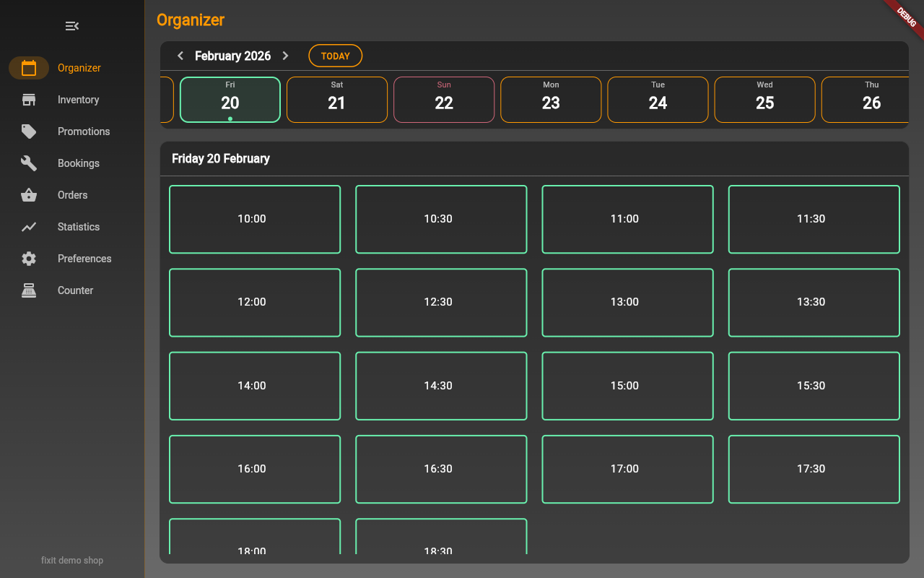The height and width of the screenshot is (578, 924).
Task: Click the TODAY button
Action: pos(335,56)
